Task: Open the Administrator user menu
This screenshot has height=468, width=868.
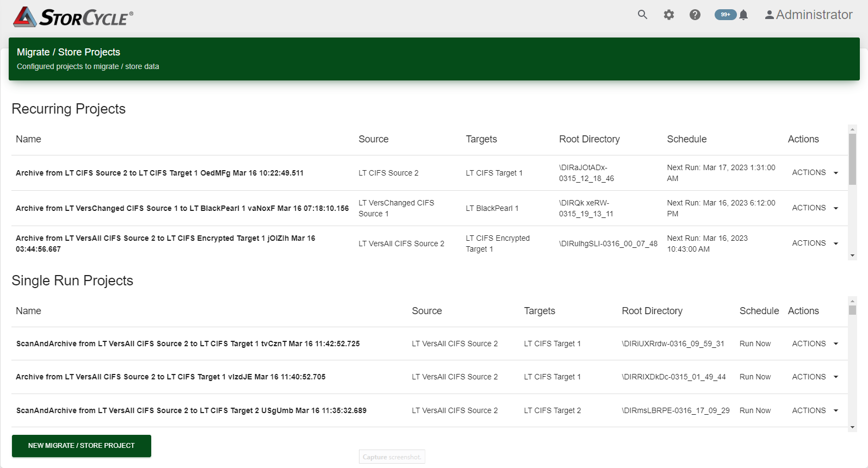Action: (809, 15)
